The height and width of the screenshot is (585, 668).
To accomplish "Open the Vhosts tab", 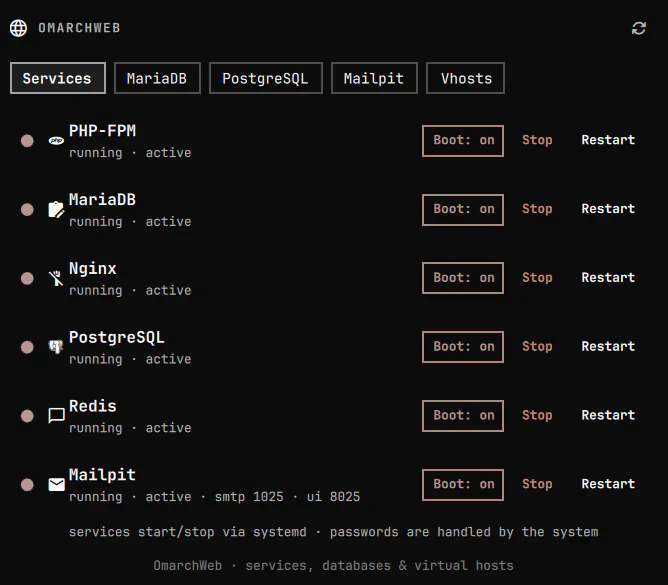I will [x=465, y=78].
